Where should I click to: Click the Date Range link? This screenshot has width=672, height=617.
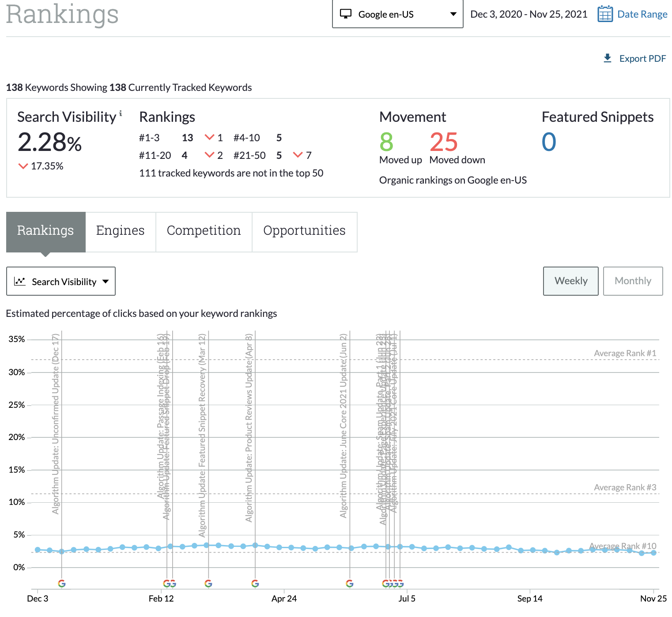pyautogui.click(x=642, y=14)
